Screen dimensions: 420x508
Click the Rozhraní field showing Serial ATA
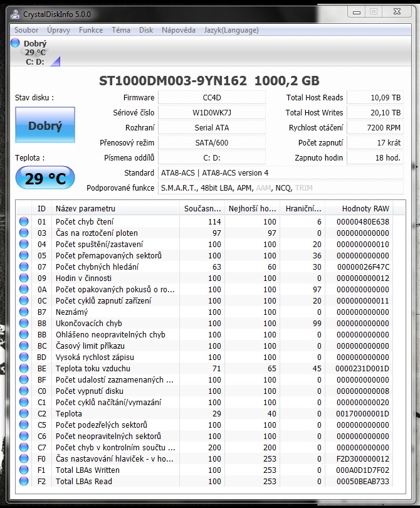click(x=212, y=128)
